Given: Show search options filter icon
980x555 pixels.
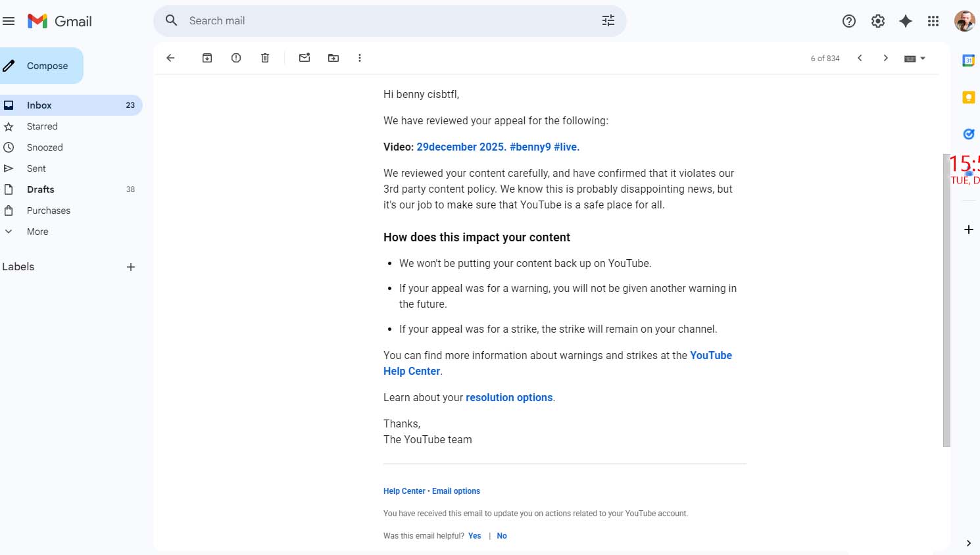Looking at the screenshot, I should coord(608,21).
